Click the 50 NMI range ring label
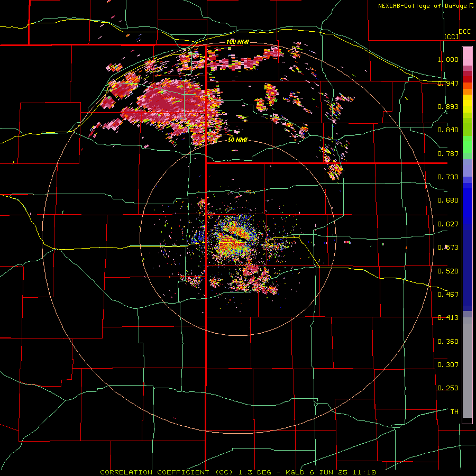Viewport: 476px width, 476px height. pyautogui.click(x=237, y=140)
